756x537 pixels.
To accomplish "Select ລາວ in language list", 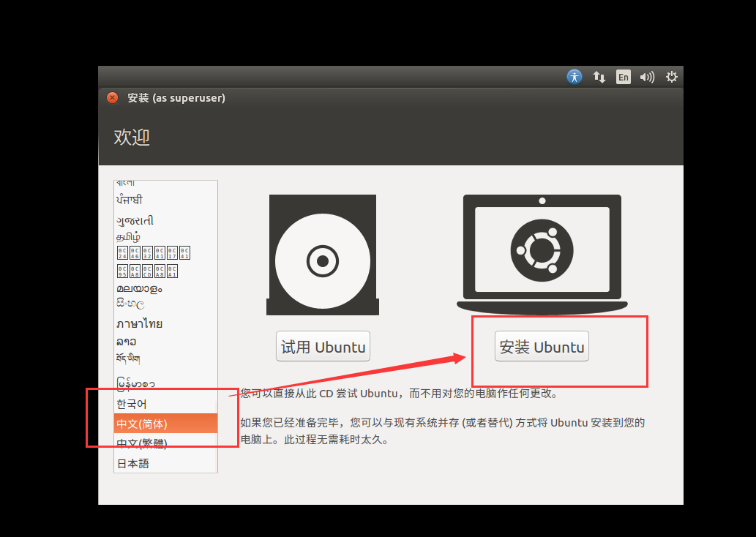I will [165, 342].
